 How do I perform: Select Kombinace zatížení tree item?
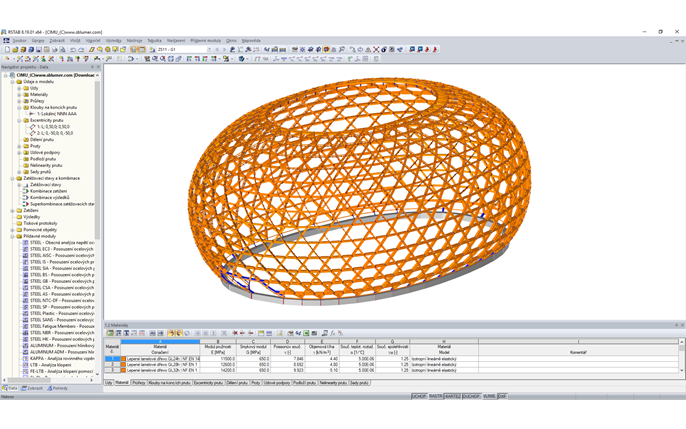point(49,191)
